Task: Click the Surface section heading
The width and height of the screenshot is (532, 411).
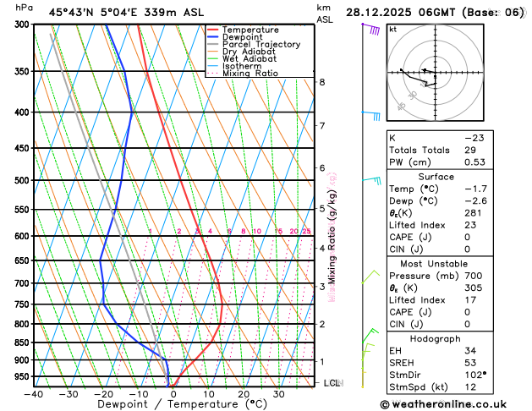Action: coord(436,177)
